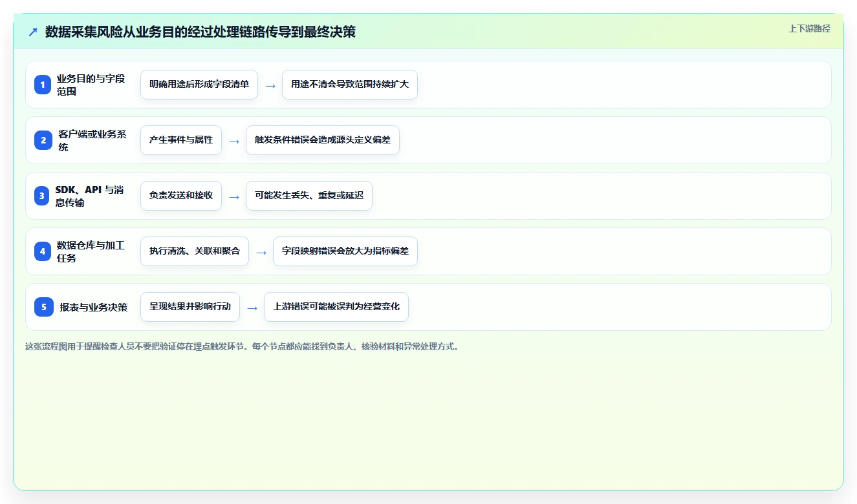Select the 上下游路径 label in the header
Image resolution: width=857 pixels, height=504 pixels.
click(x=809, y=28)
